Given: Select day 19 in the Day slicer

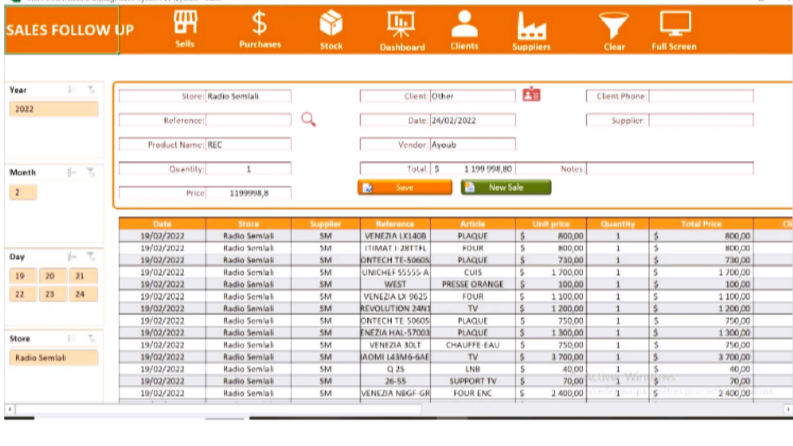Looking at the screenshot, I should click(x=23, y=276).
